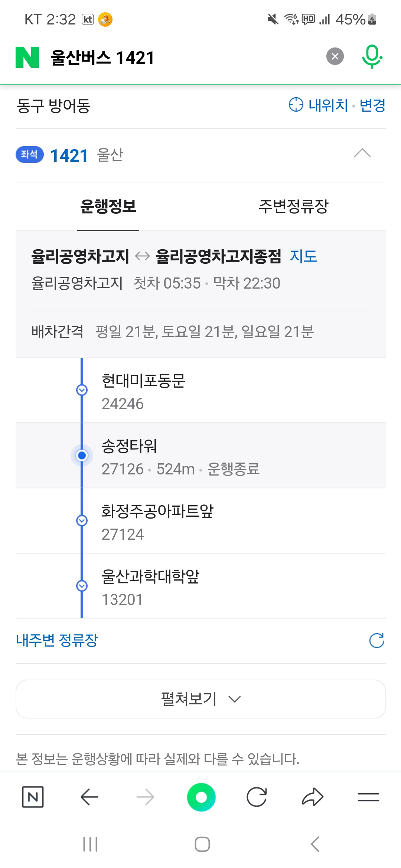Viewport: 401px width, 868px height.
Task: Tap 변경 to change location
Action: point(372,105)
